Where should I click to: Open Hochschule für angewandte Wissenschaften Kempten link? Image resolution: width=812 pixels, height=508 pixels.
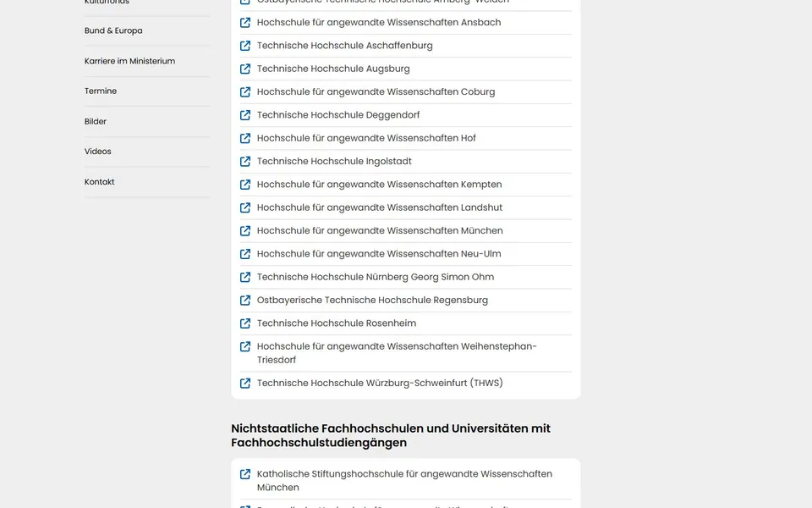[x=379, y=185]
